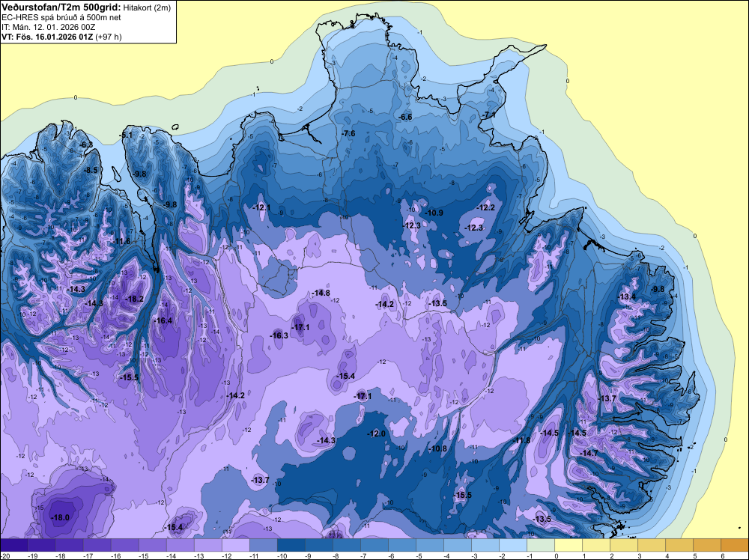
Task: Select the valid time 'VT: Fös. 16.01.2026 01Z'
Action: click(x=48, y=37)
